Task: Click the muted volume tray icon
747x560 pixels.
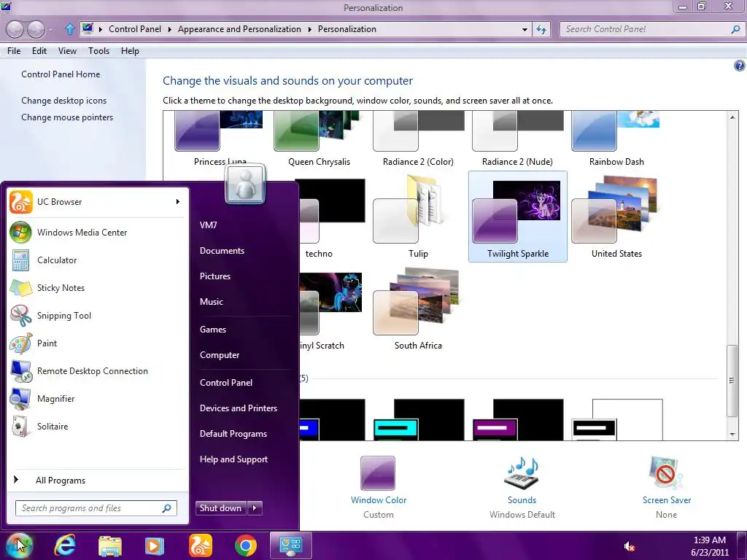Action: click(x=629, y=546)
